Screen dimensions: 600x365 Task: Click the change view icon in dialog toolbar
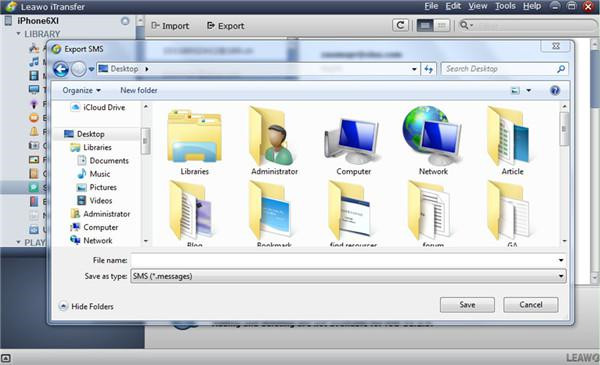(515, 91)
